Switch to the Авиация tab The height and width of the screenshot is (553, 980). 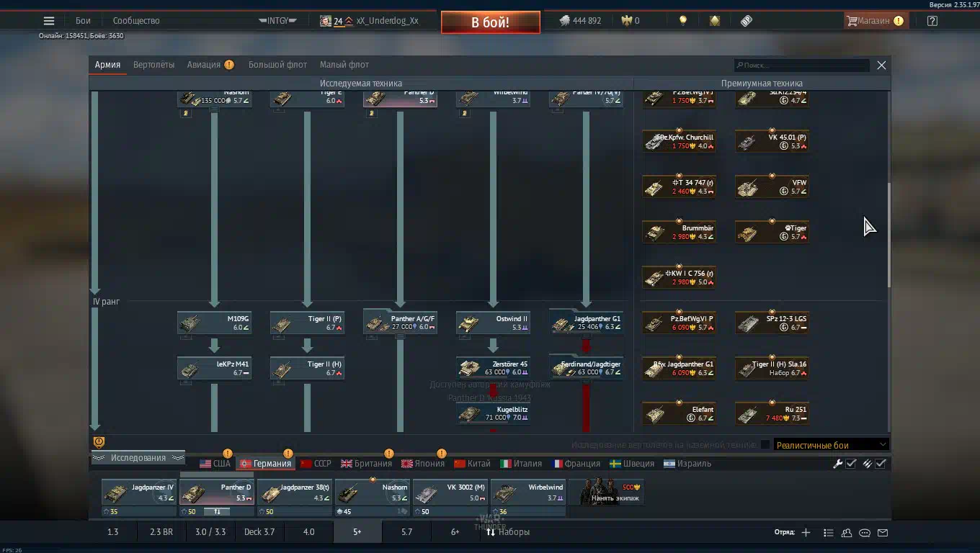(204, 65)
